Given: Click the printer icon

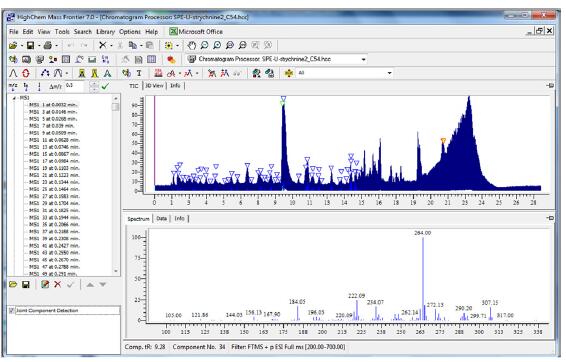Looking at the screenshot, I should (x=48, y=45).
